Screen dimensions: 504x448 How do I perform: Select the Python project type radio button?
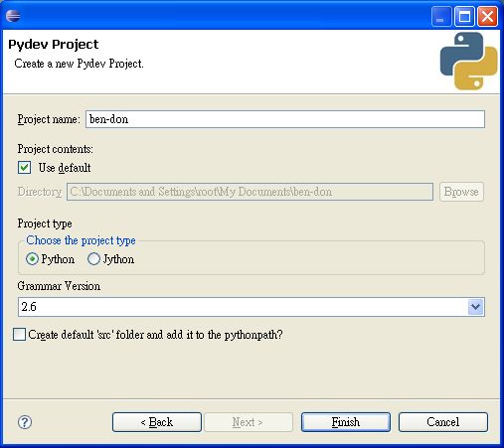coord(32,259)
